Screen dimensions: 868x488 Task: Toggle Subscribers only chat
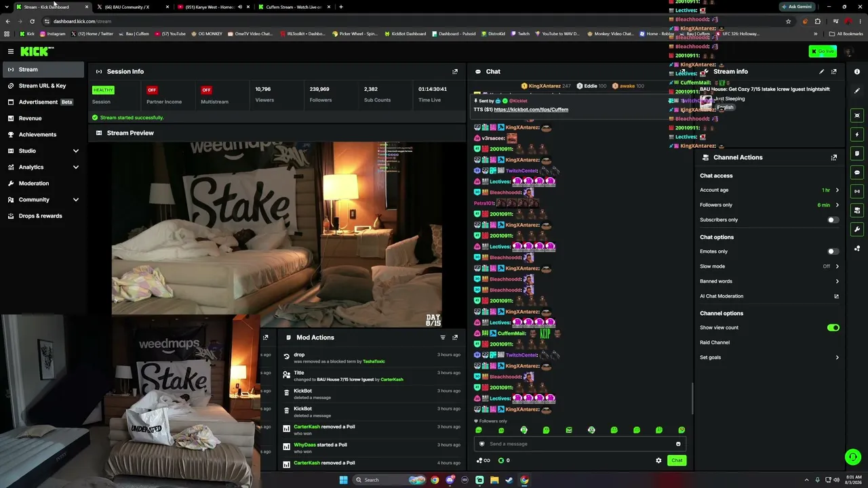pyautogui.click(x=833, y=220)
